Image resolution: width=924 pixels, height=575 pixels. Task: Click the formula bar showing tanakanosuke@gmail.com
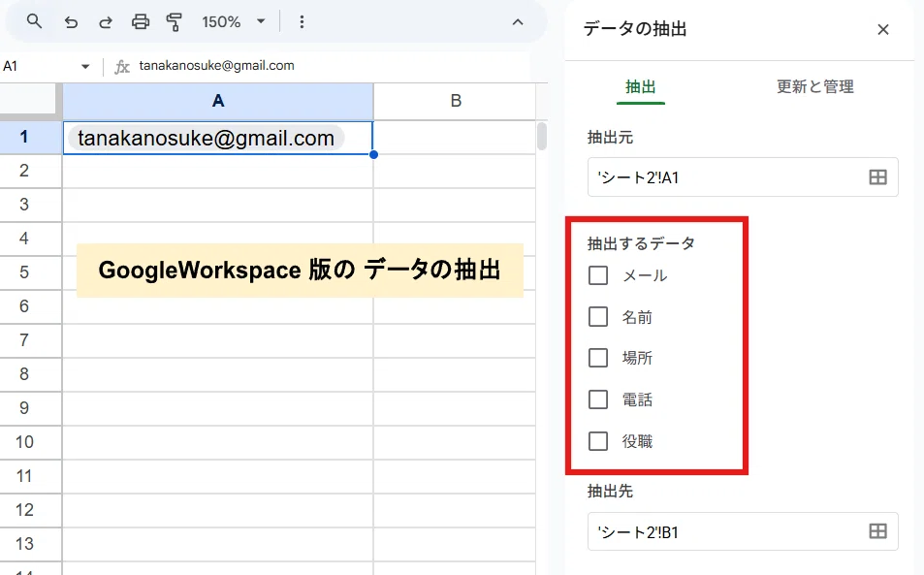click(x=217, y=66)
